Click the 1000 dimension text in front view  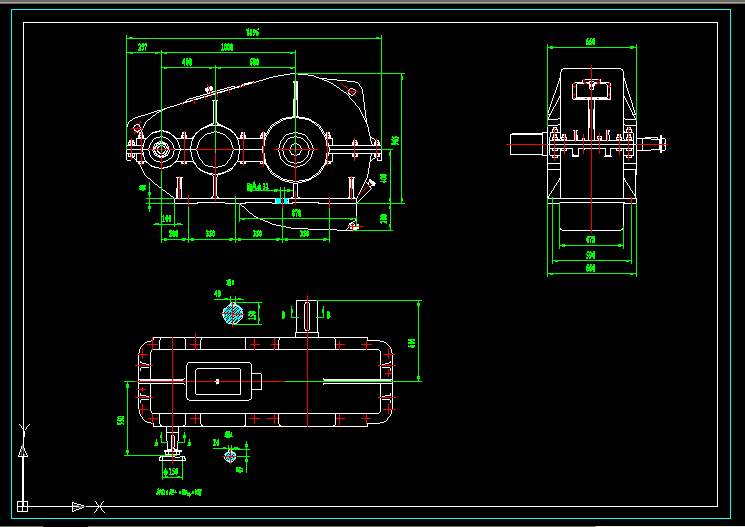point(227,47)
